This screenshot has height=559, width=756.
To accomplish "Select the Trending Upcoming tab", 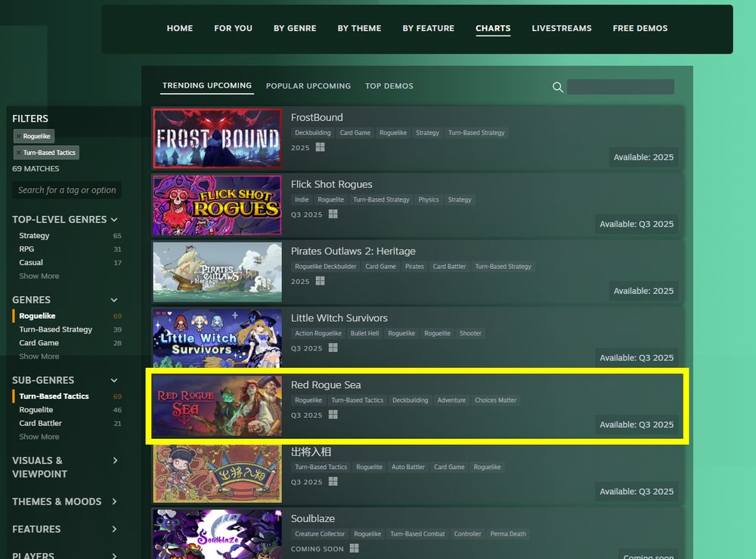I will point(207,86).
